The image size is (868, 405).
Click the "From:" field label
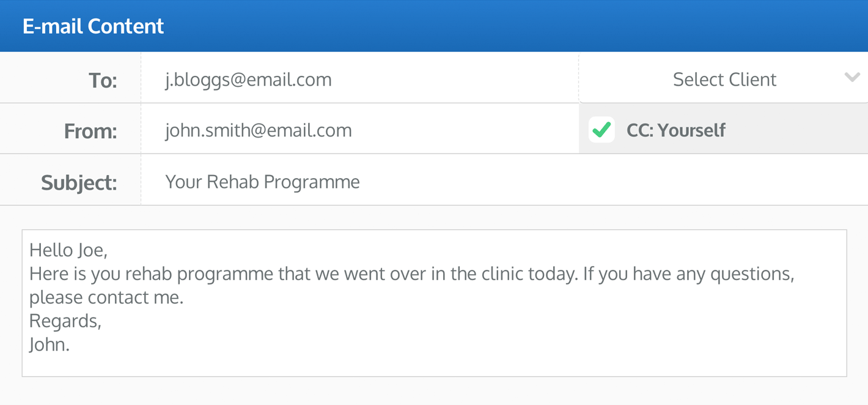[x=90, y=131]
